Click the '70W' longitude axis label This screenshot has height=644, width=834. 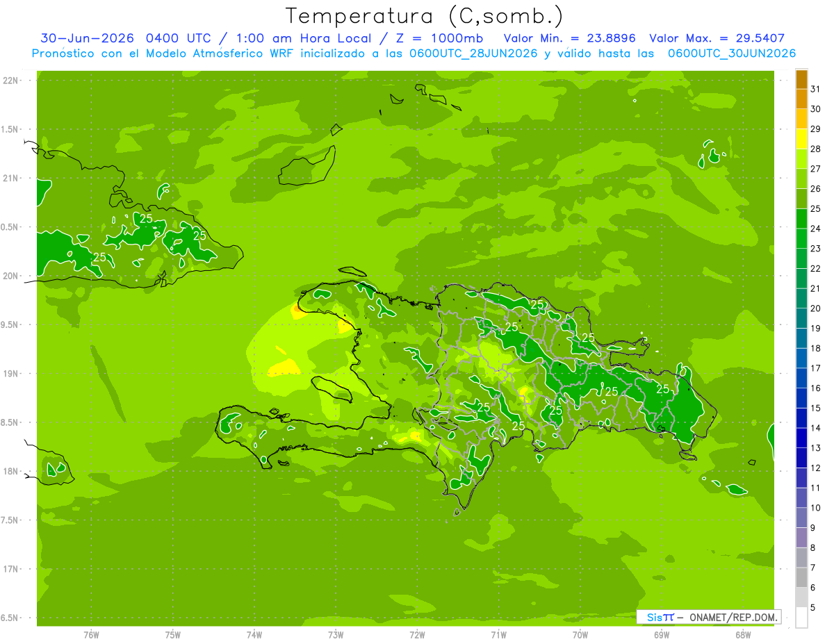coord(580,635)
